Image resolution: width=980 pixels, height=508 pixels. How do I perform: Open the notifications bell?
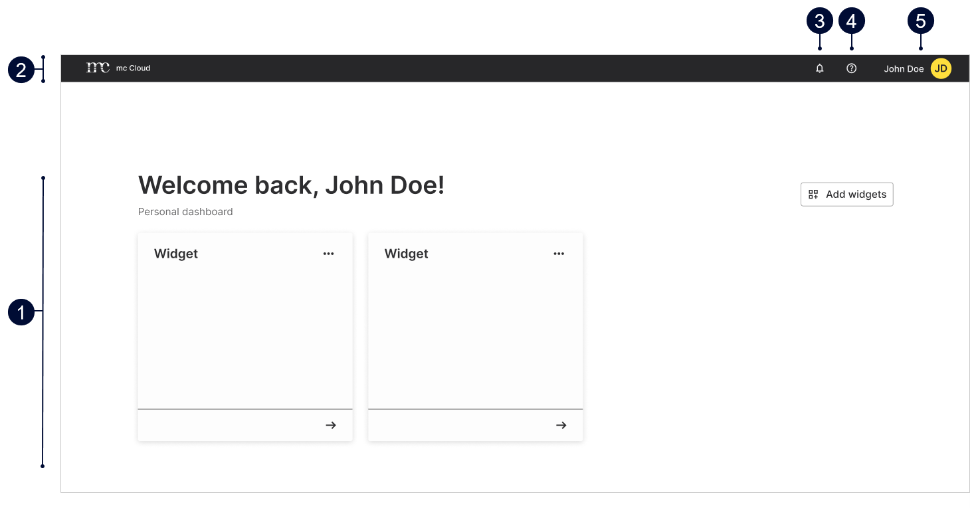pyautogui.click(x=820, y=68)
